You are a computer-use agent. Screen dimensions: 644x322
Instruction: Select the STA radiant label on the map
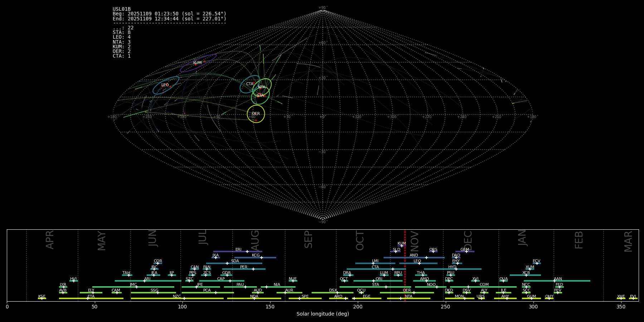(x=260, y=96)
